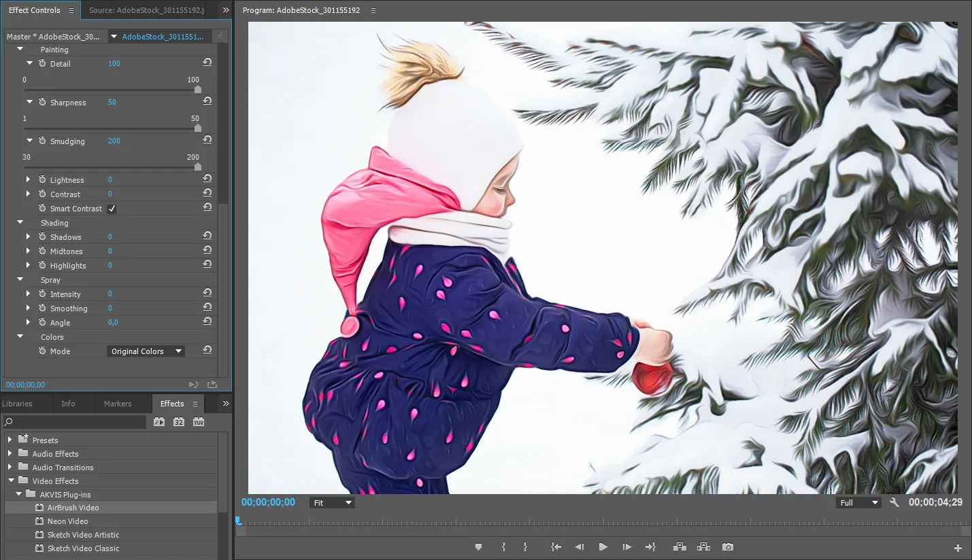Click the Sharpness slider handle
972x560 pixels.
coord(198,128)
